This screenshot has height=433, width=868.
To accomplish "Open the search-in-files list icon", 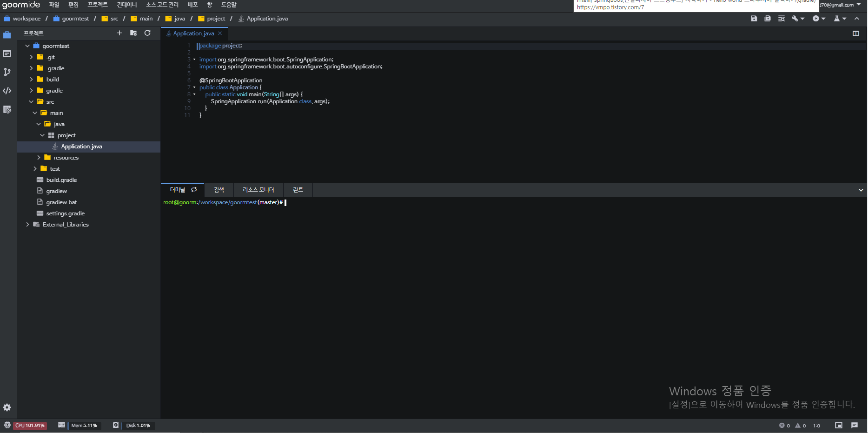I will 782,19.
